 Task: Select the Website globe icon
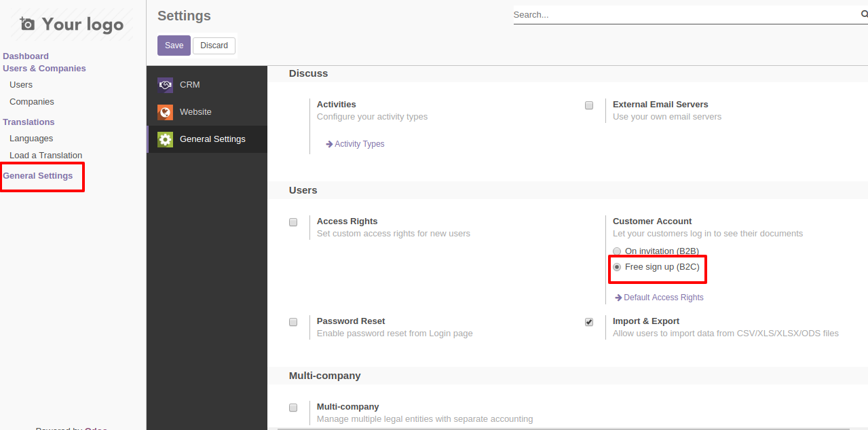pyautogui.click(x=165, y=112)
